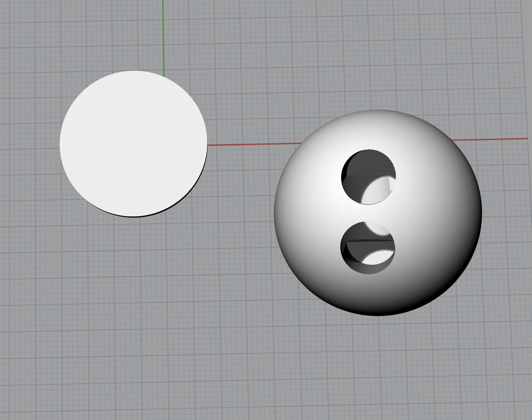Click the upper hole in the sphere
The image size is (532, 420).
coord(368,177)
